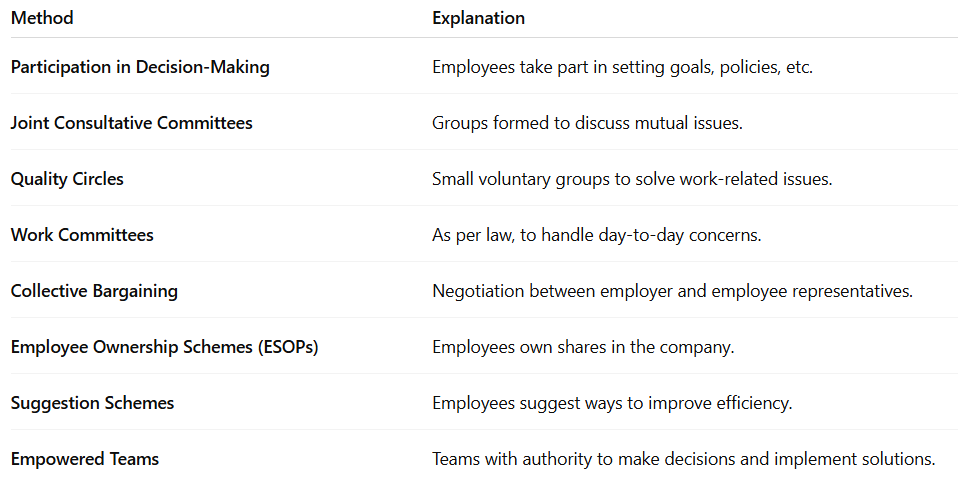Click the Method column header
Screen dimensions: 958x499
tap(42, 18)
